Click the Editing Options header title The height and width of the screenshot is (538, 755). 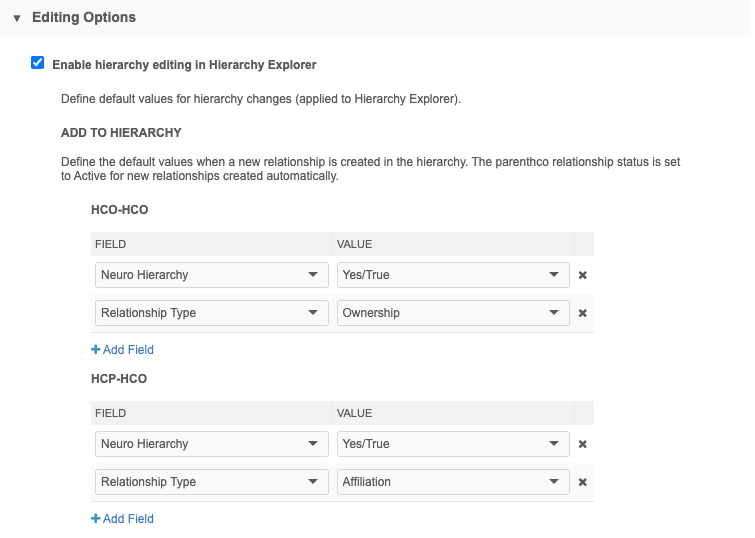[84, 18]
